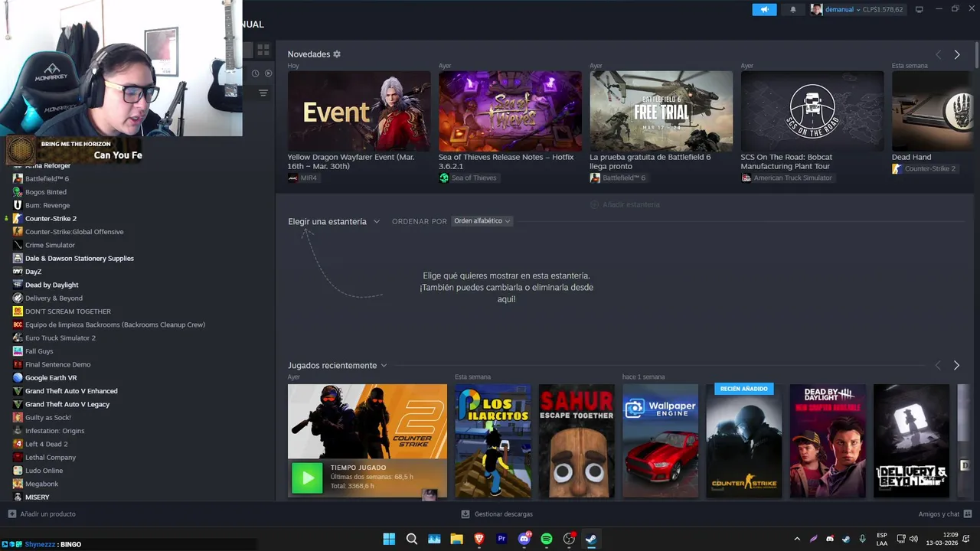Image resolution: width=980 pixels, height=551 pixels.
Task: Click MIR4 game link under news
Action: pyautogui.click(x=302, y=178)
